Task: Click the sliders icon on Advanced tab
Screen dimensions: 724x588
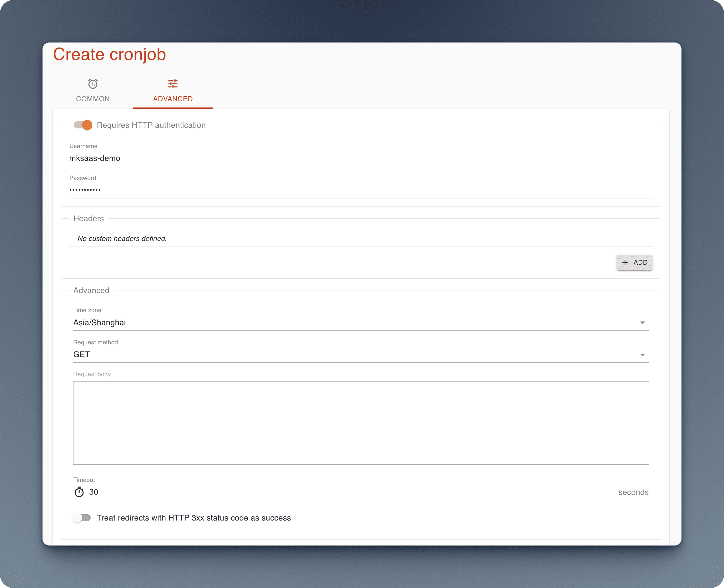Action: [x=173, y=84]
